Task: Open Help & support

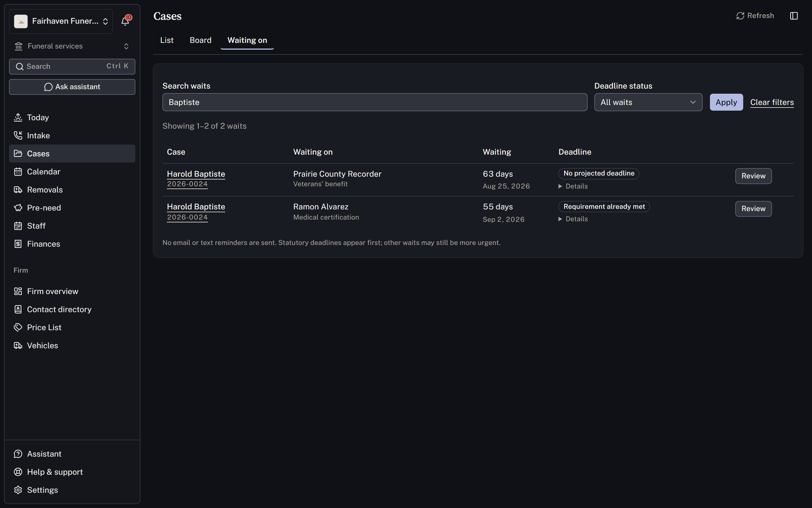Action: point(72,472)
